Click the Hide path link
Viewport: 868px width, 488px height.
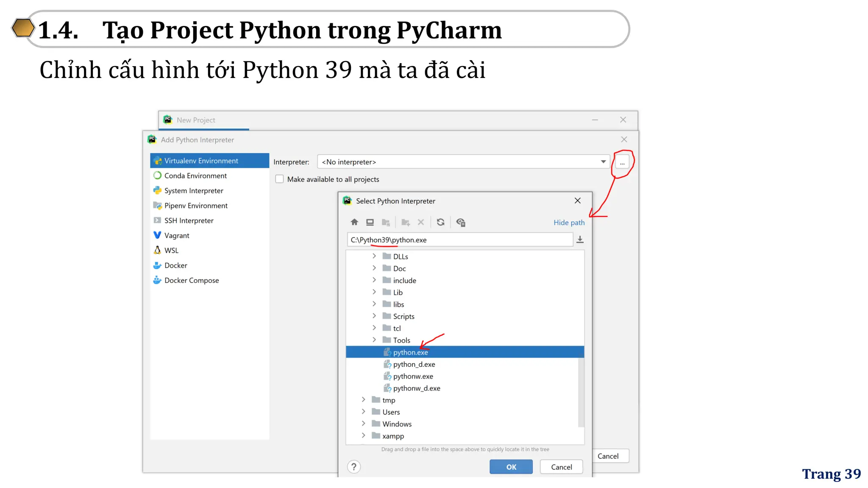click(569, 223)
